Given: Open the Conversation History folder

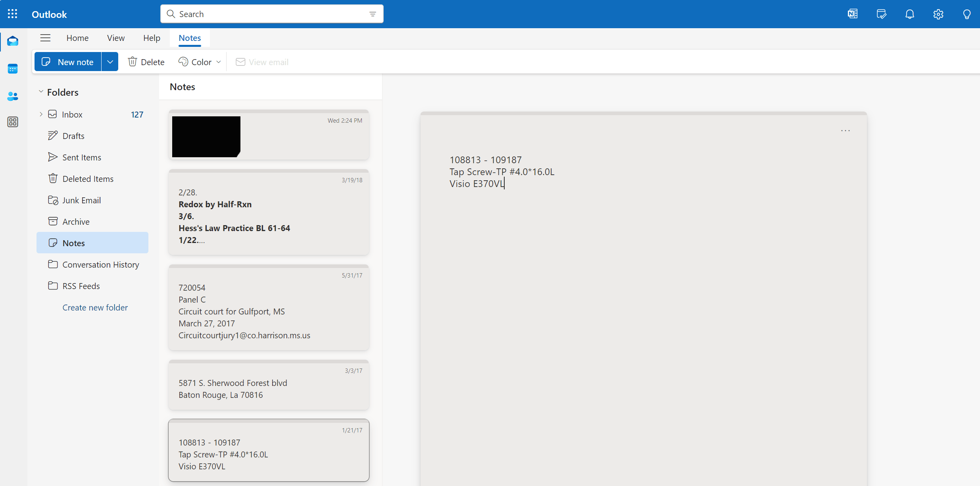Looking at the screenshot, I should tap(92, 264).
